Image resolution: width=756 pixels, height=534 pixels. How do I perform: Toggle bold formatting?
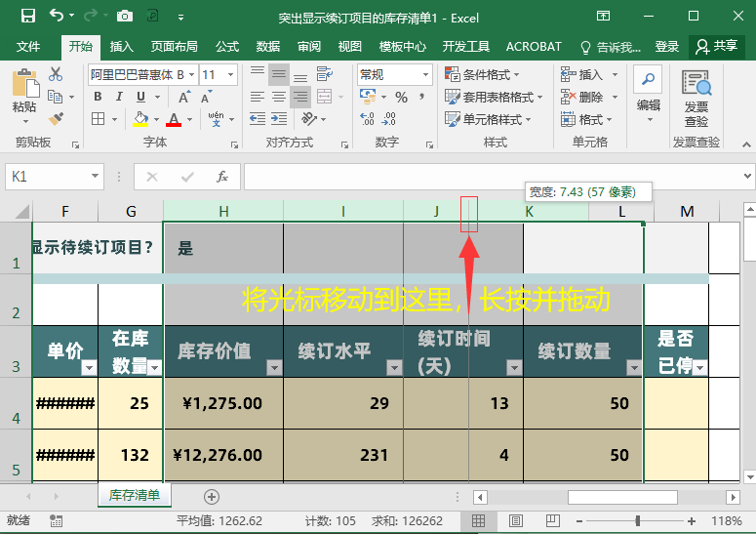(99, 97)
